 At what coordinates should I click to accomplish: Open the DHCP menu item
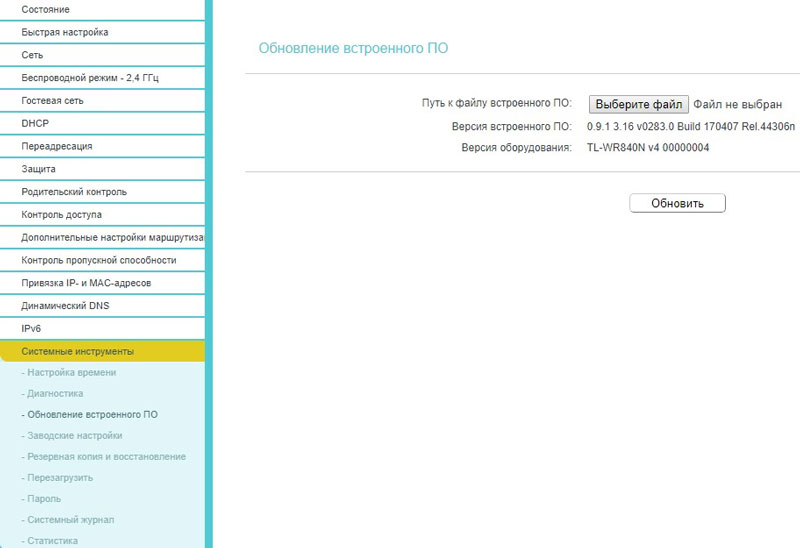coord(102,123)
